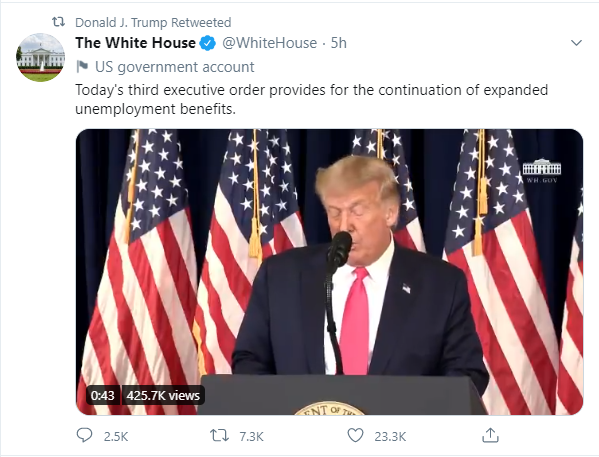The width and height of the screenshot is (599, 457).
Task: Click the retweet arrows icon below video
Action: tap(219, 435)
